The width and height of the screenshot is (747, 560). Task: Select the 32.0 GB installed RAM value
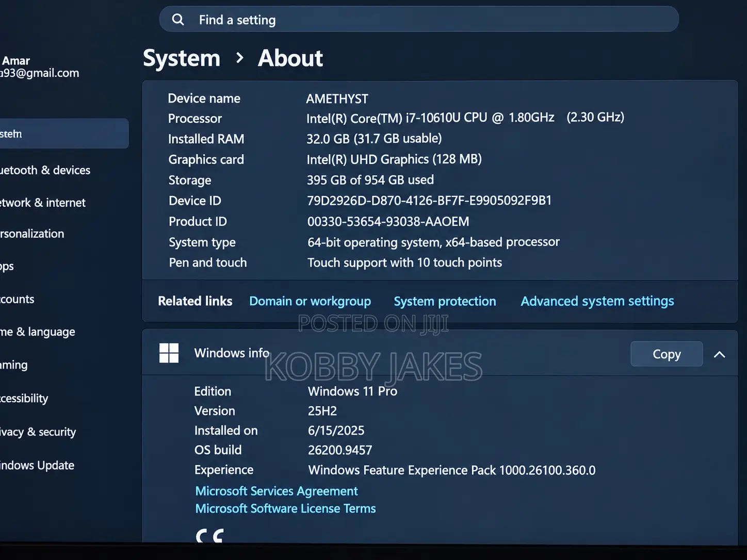pyautogui.click(x=374, y=139)
